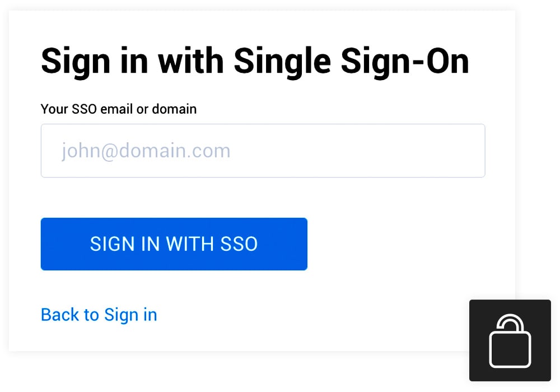Click the padlock shackle on the dark badge
Viewport: 560px width, 392px height.
tap(510, 324)
